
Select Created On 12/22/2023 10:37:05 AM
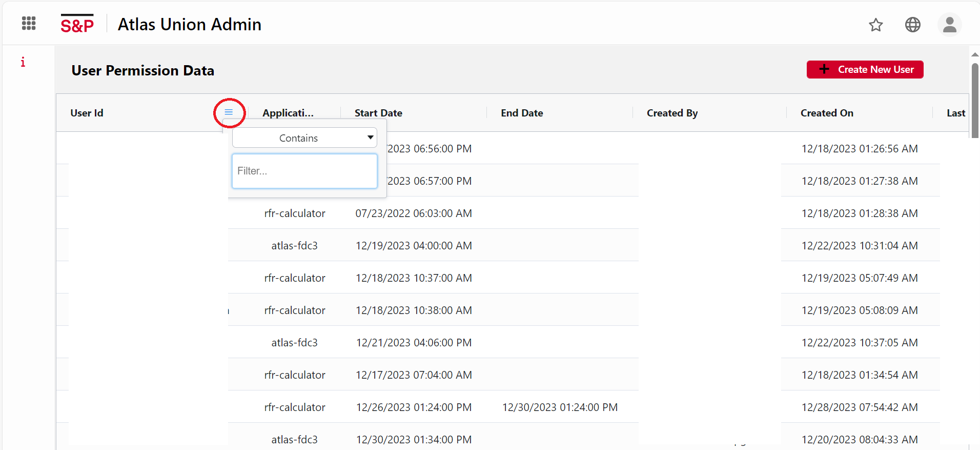click(860, 343)
